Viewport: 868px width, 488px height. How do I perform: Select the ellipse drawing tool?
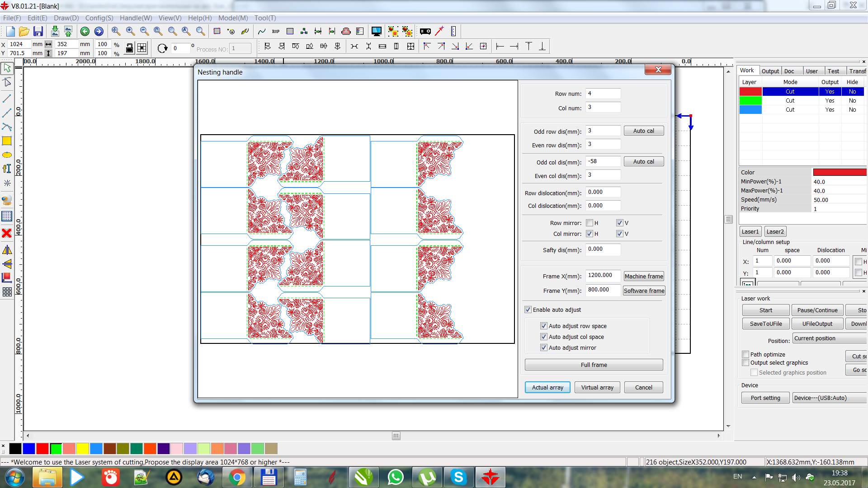click(x=7, y=155)
